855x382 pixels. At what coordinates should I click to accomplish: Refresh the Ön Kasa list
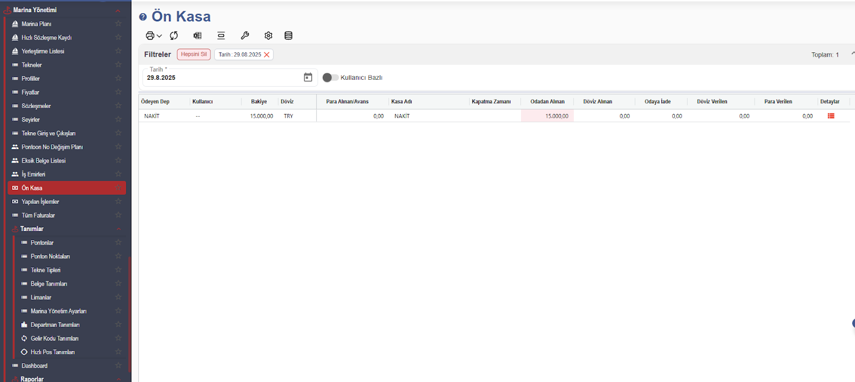click(174, 35)
